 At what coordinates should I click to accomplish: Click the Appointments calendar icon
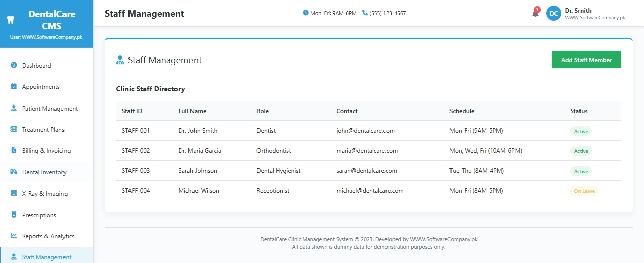(x=14, y=87)
